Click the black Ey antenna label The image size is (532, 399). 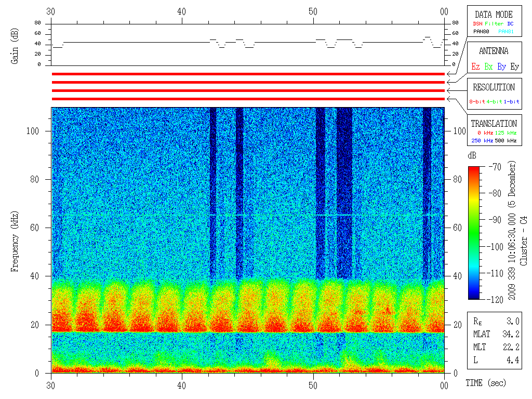pos(515,66)
